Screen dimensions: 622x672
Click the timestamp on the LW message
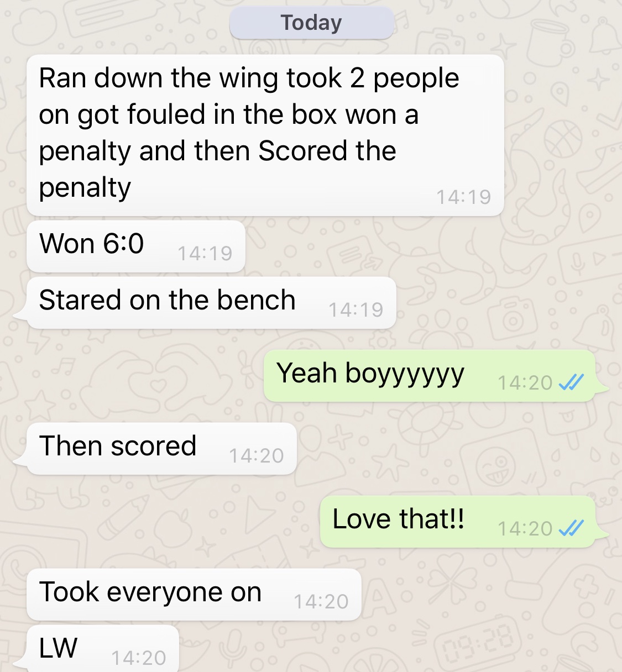coord(138,658)
